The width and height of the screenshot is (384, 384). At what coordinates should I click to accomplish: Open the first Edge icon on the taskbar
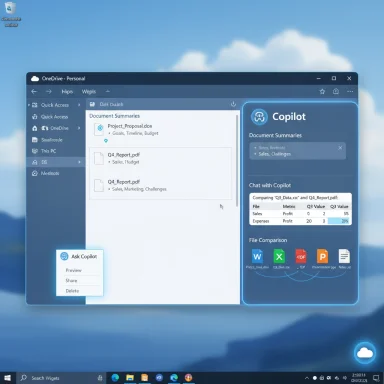[115, 378]
